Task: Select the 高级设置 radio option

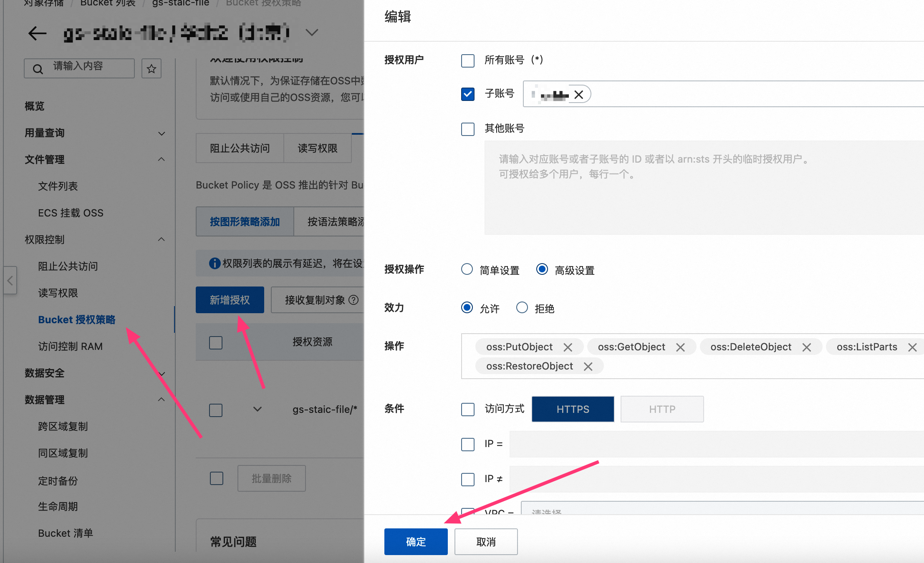Action: tap(542, 269)
